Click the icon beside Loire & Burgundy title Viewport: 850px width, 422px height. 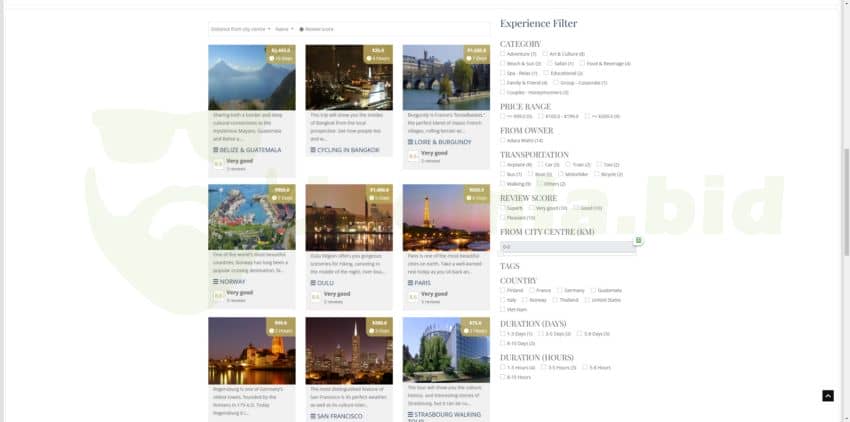coord(411,142)
